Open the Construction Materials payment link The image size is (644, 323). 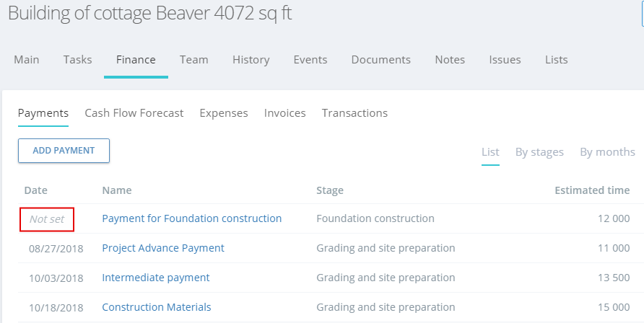click(x=157, y=307)
